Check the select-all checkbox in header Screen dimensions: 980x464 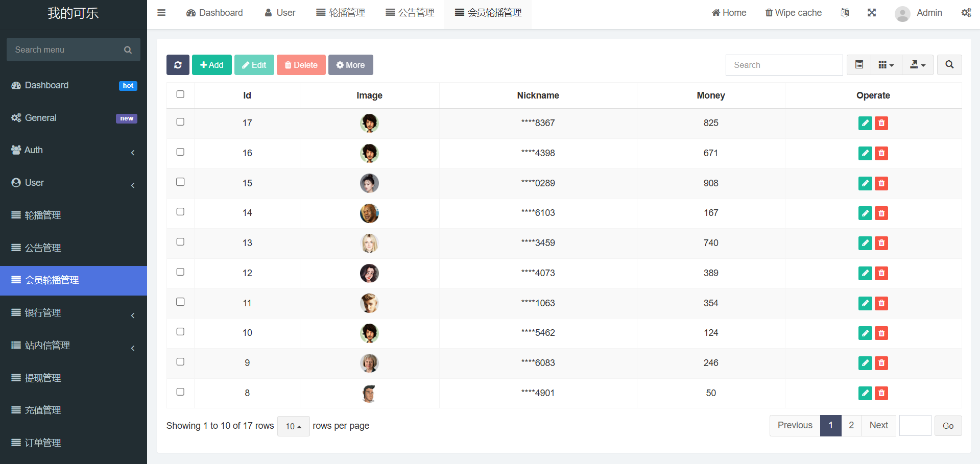tap(180, 94)
